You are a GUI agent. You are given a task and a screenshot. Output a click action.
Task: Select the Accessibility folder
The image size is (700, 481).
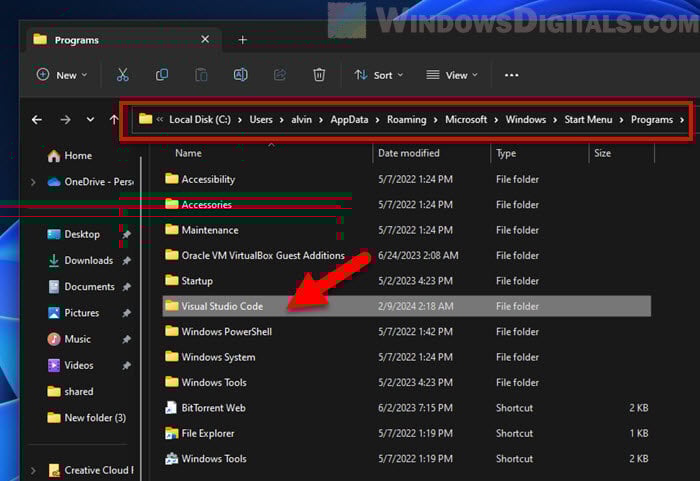pos(406,179)
